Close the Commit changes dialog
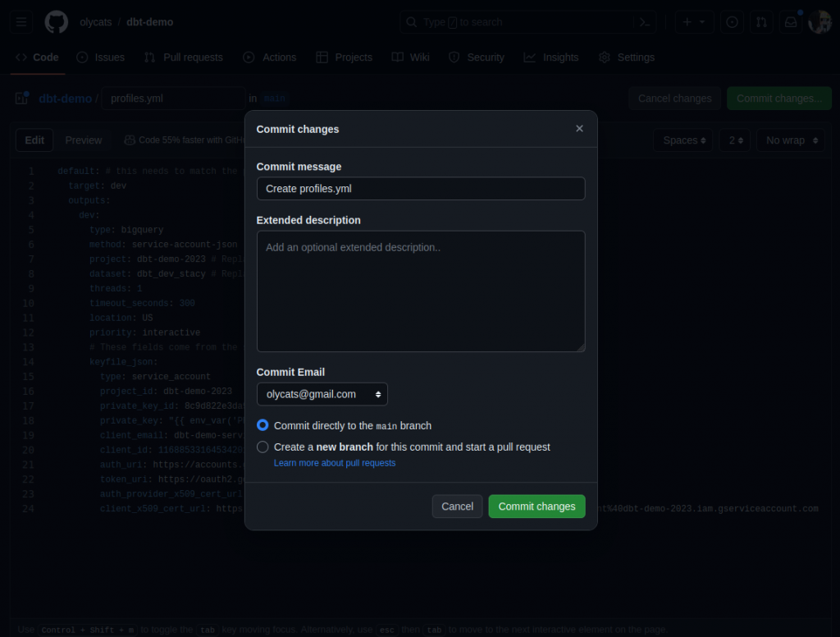Viewport: 840px width, 637px height. [x=579, y=129]
